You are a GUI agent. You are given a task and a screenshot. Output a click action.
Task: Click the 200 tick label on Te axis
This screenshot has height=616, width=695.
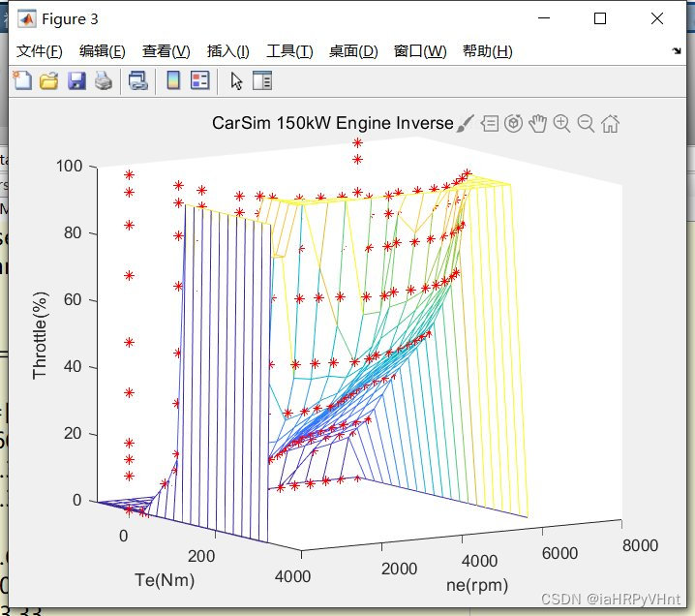coord(201,556)
